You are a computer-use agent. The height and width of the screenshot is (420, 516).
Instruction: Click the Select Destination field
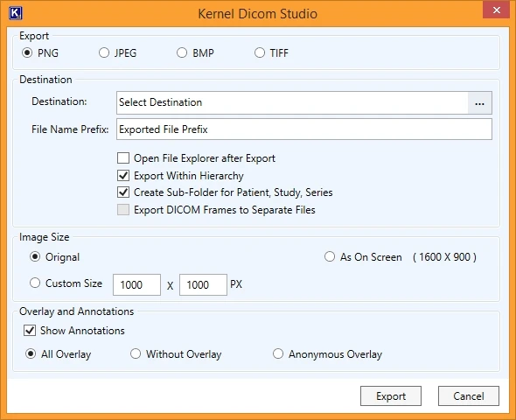coord(292,102)
